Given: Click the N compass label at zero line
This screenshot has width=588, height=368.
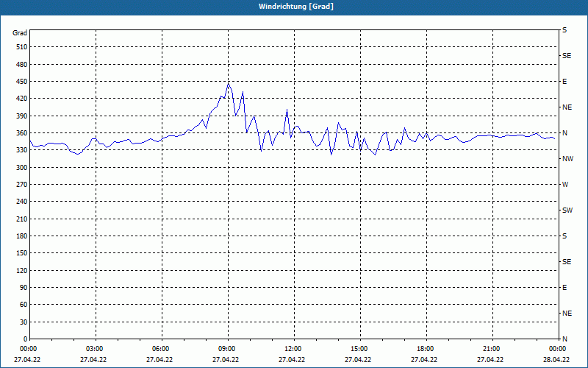Looking at the screenshot, I should tap(564, 339).
